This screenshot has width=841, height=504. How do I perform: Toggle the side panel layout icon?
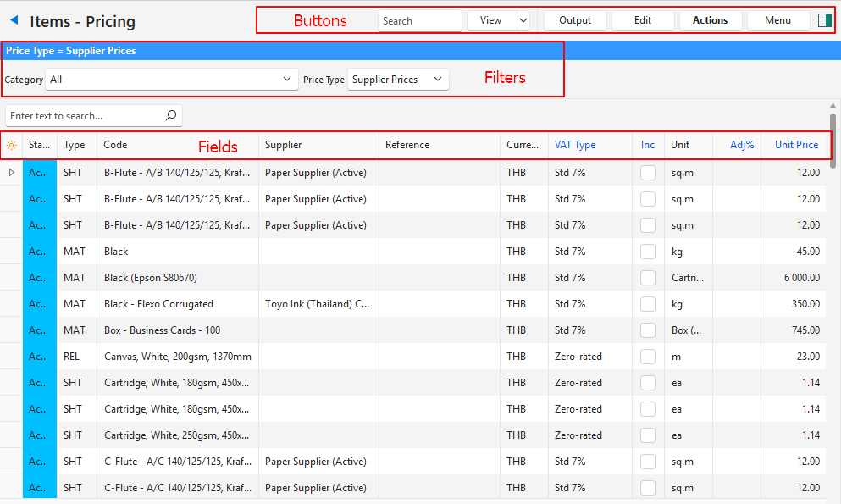(x=825, y=20)
